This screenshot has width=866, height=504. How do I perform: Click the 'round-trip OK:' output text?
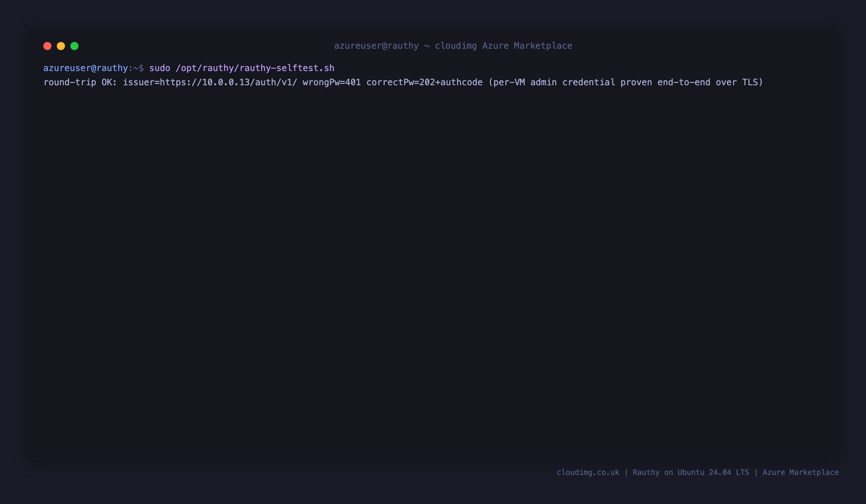tap(80, 83)
